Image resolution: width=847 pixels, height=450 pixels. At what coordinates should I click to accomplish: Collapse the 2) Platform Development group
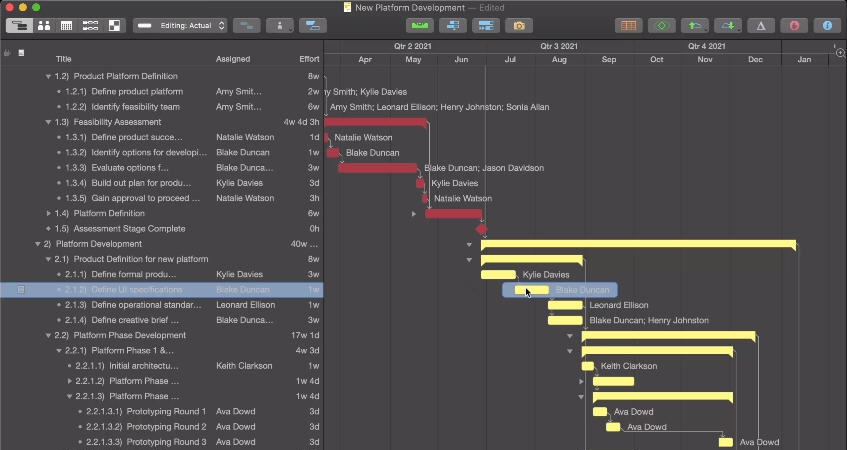[x=37, y=244]
